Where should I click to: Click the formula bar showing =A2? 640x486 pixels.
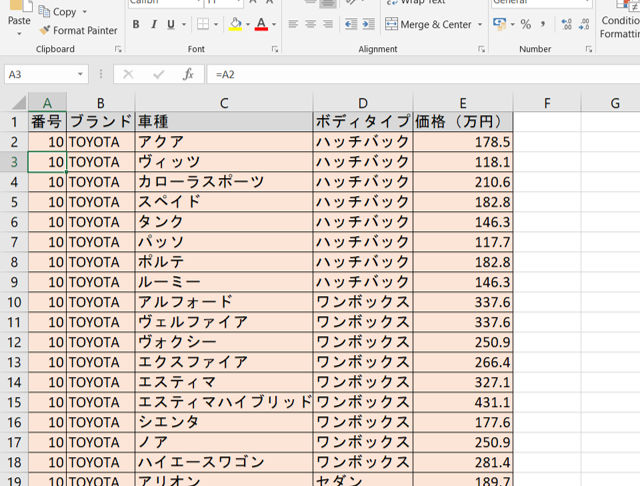coord(423,75)
